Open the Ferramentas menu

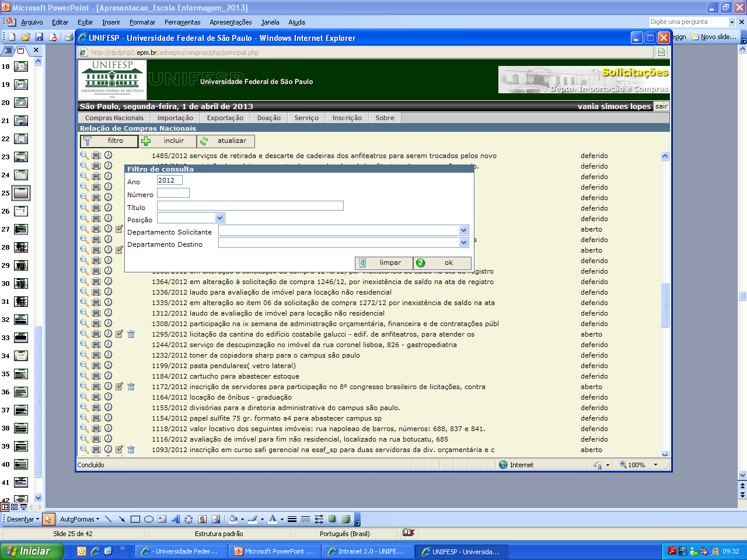182,22
